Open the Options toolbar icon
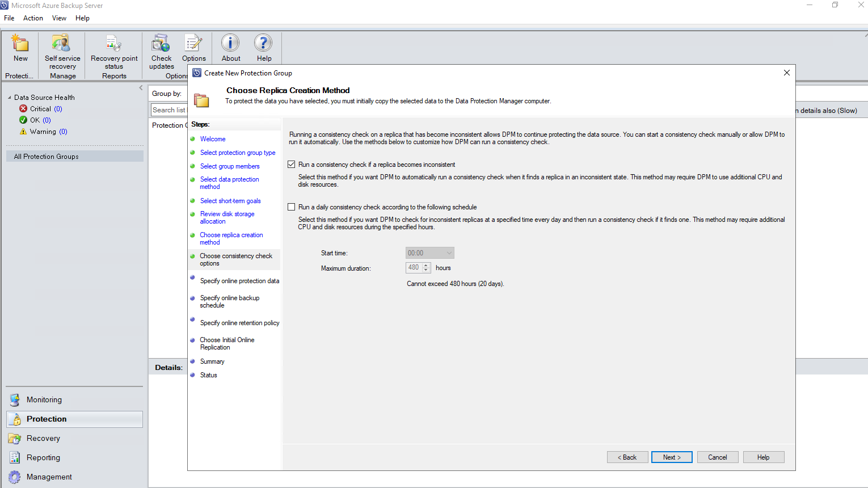The height and width of the screenshot is (488, 868). 193,44
